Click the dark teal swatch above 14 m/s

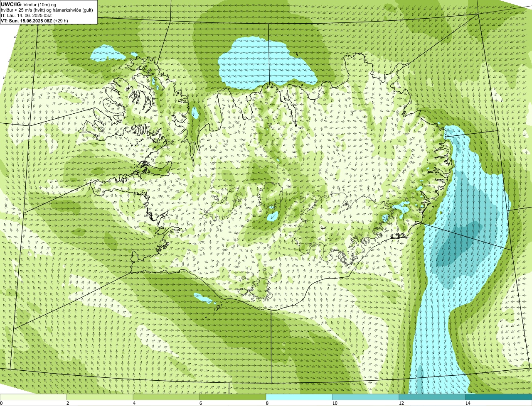499,397
